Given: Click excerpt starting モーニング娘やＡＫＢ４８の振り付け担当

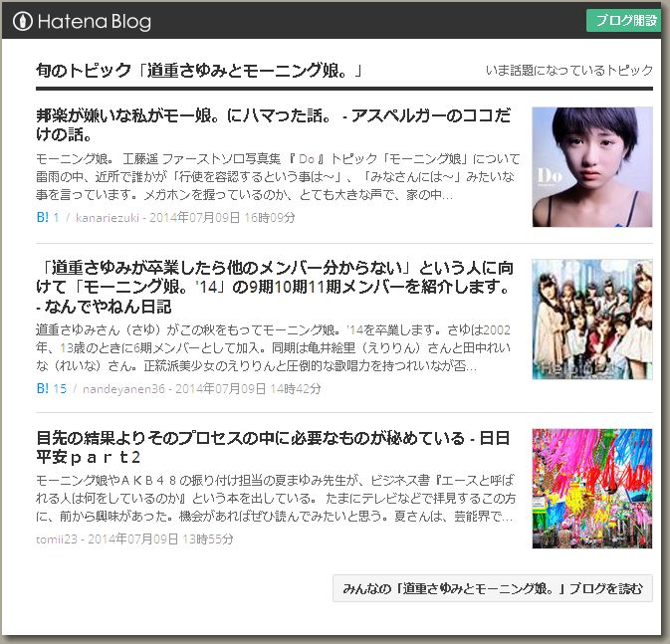Looking at the screenshot, I should click(276, 499).
